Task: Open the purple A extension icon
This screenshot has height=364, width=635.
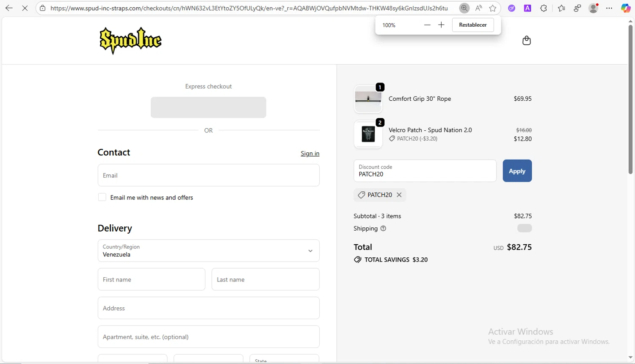Action: pyautogui.click(x=527, y=8)
